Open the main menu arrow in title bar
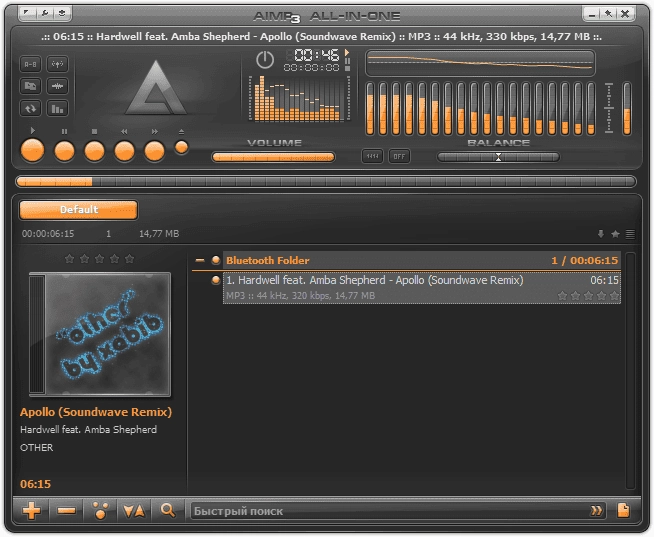Screen dimensions: 654x537 pyautogui.click(x=27, y=13)
